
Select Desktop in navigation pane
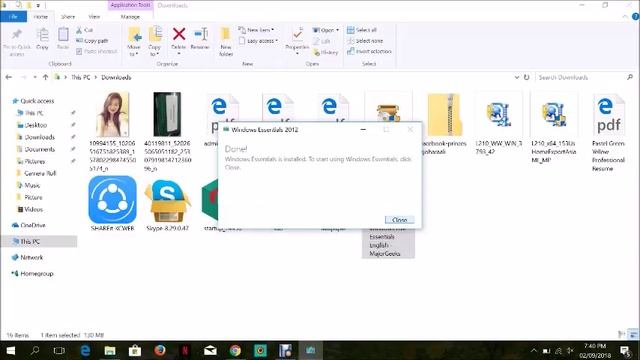click(x=36, y=125)
